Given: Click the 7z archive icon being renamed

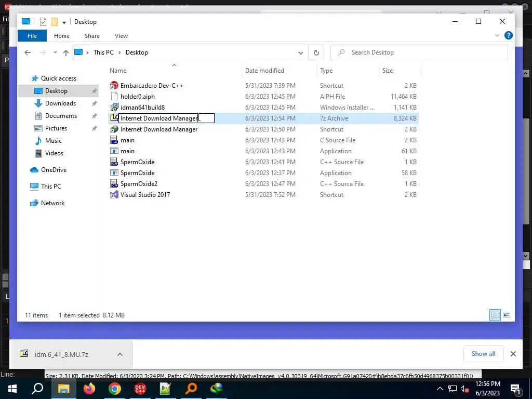Looking at the screenshot, I should click(114, 118).
